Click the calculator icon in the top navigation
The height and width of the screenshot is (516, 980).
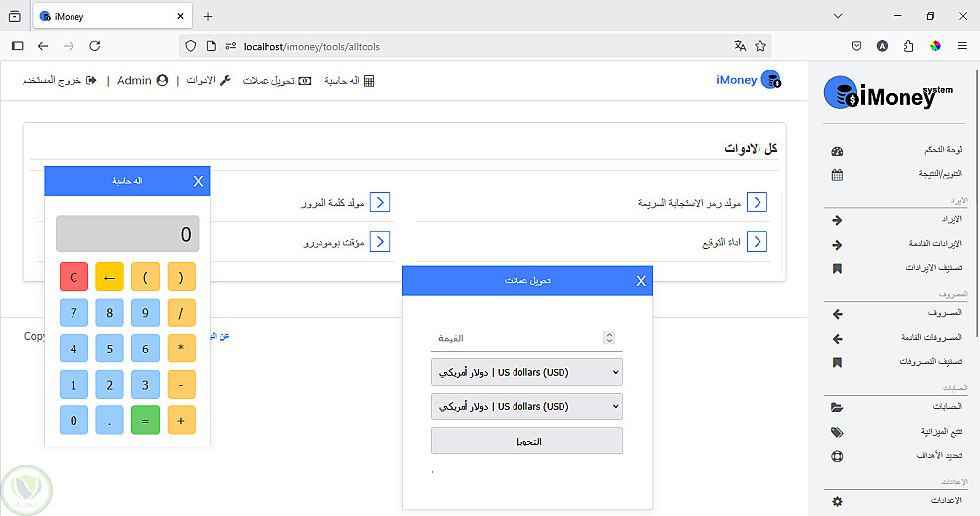[x=368, y=81]
